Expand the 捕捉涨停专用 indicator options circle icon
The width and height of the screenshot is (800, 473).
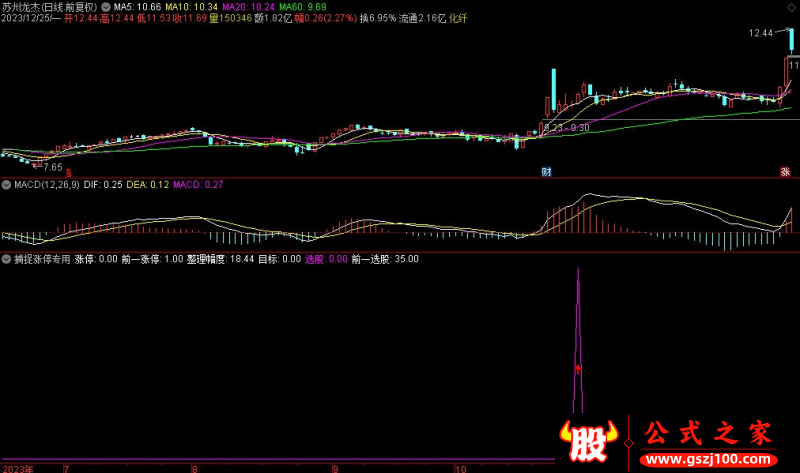(6, 259)
